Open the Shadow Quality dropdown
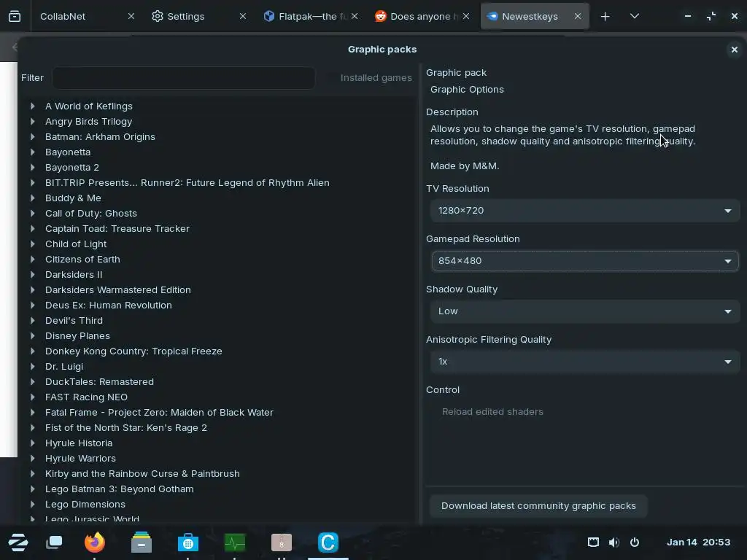 (x=584, y=311)
